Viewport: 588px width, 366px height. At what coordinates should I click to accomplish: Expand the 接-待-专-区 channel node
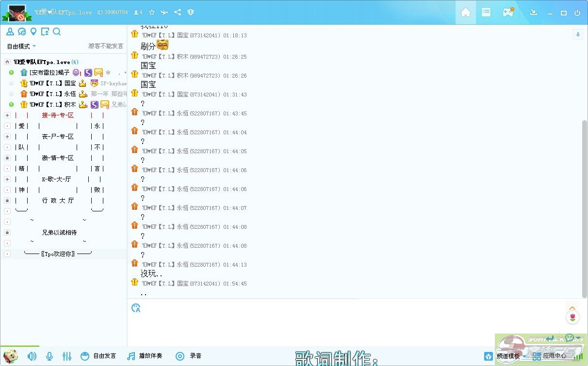[x=7, y=115]
